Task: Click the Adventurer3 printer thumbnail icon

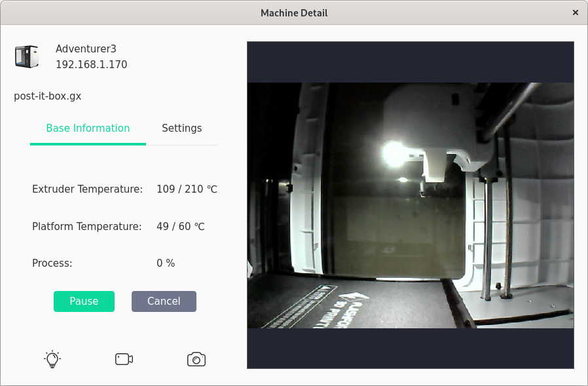Action: point(27,56)
